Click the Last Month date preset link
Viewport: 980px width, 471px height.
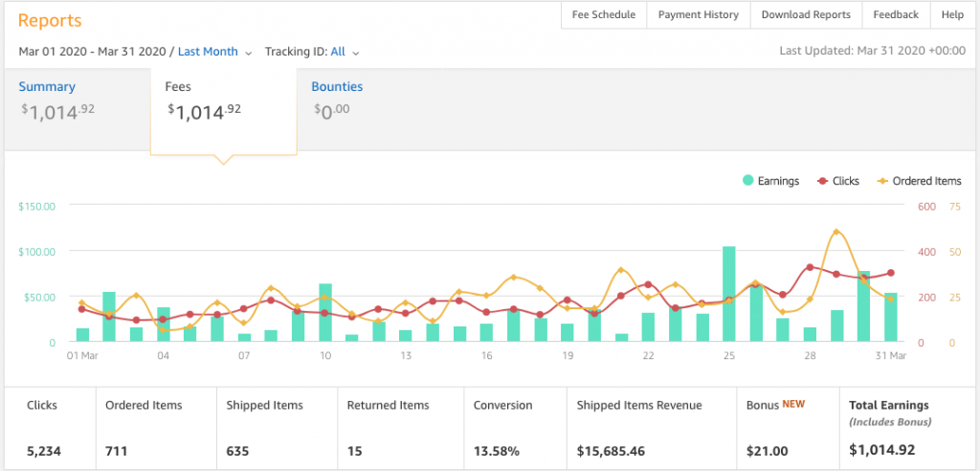coord(208,52)
